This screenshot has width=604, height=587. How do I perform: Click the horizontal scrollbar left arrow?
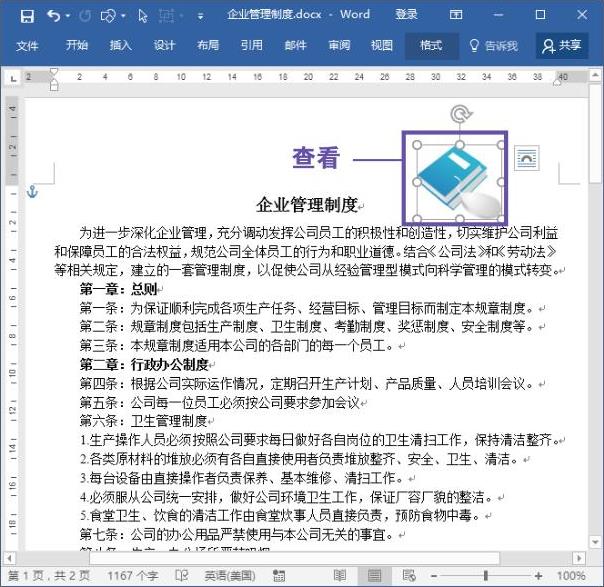click(x=9, y=558)
